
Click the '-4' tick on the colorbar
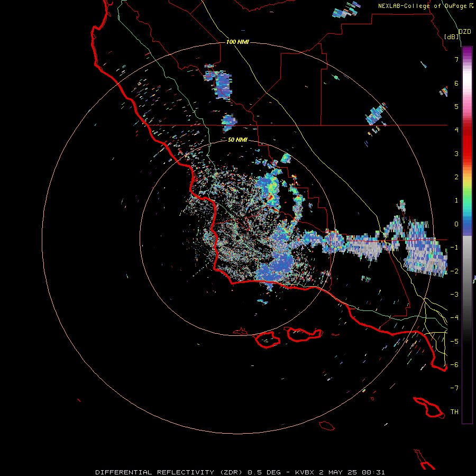[x=454, y=318]
